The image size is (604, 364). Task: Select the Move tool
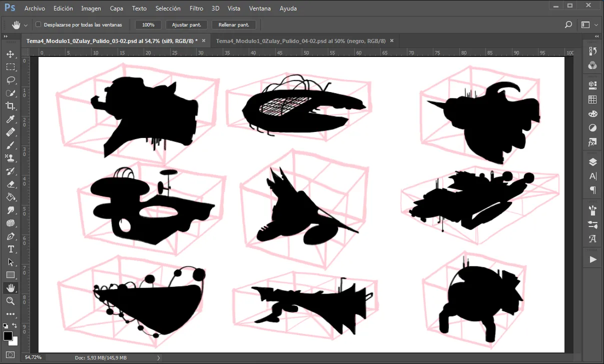coord(11,54)
